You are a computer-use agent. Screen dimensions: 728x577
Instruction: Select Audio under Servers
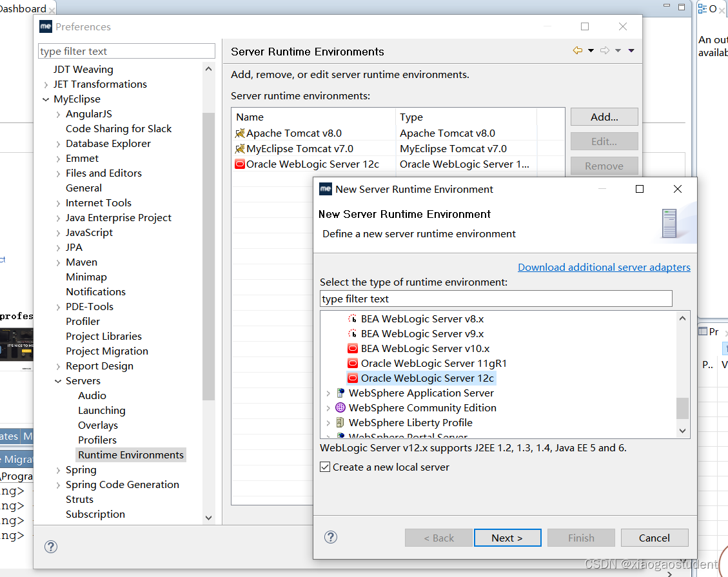tap(92, 395)
